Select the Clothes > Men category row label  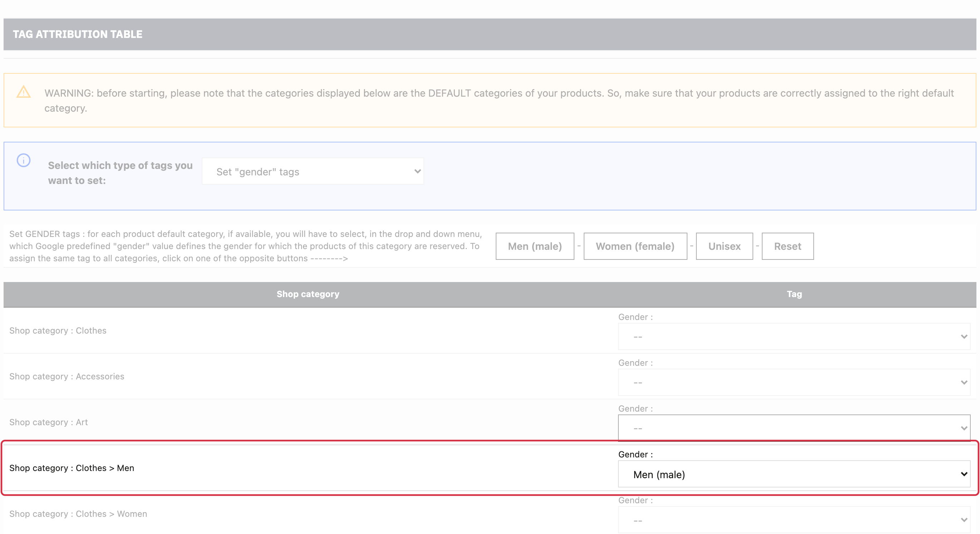tap(72, 468)
